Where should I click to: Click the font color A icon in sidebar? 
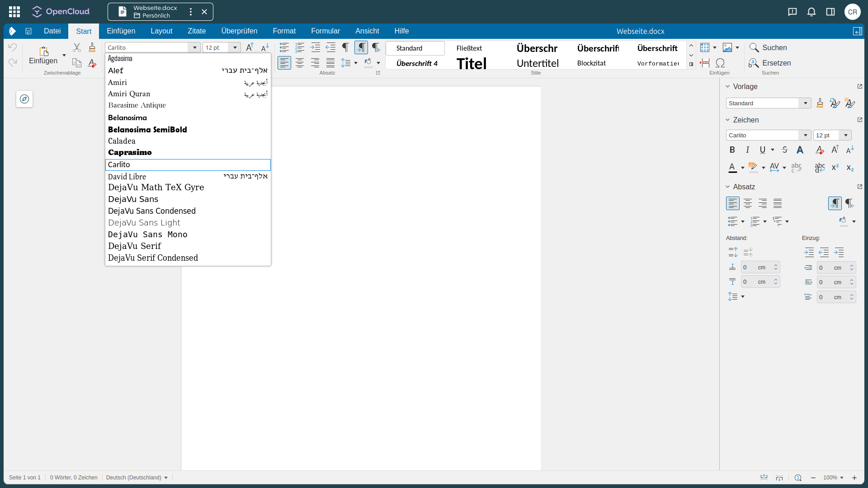732,168
